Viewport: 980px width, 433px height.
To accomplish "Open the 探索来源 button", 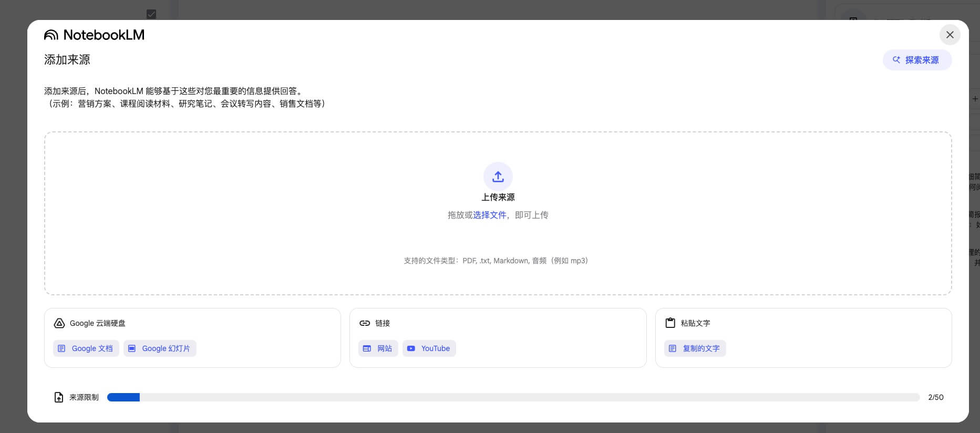I will pyautogui.click(x=916, y=60).
